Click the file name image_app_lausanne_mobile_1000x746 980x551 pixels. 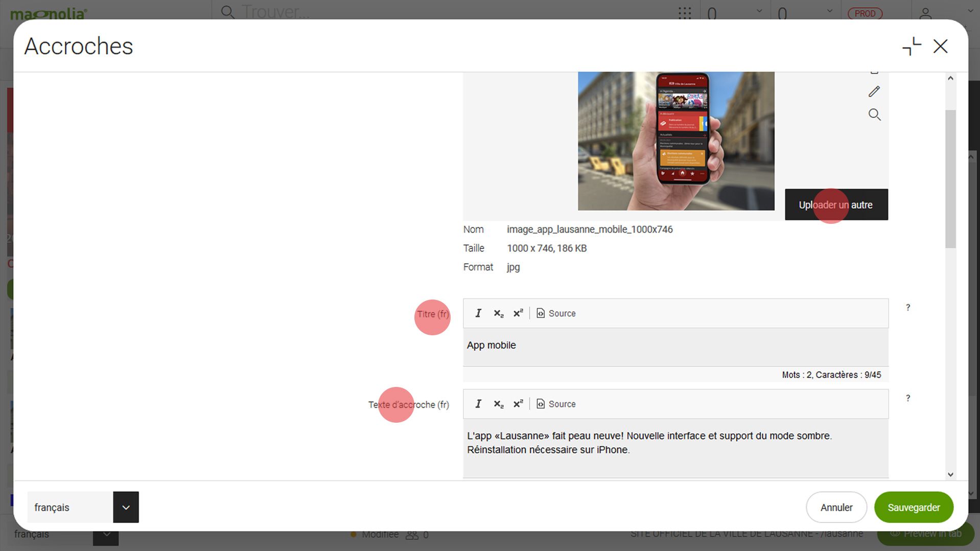click(x=590, y=229)
